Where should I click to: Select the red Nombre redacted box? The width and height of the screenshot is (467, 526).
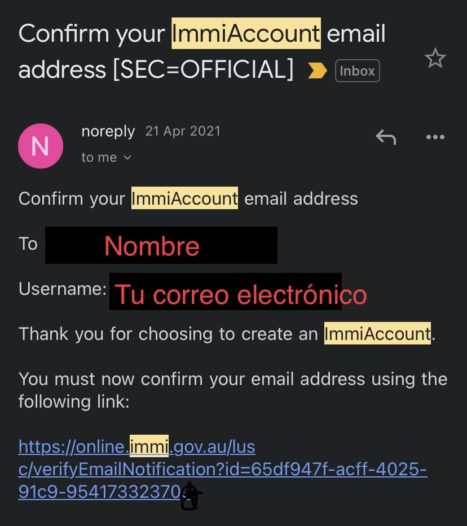[161, 245]
